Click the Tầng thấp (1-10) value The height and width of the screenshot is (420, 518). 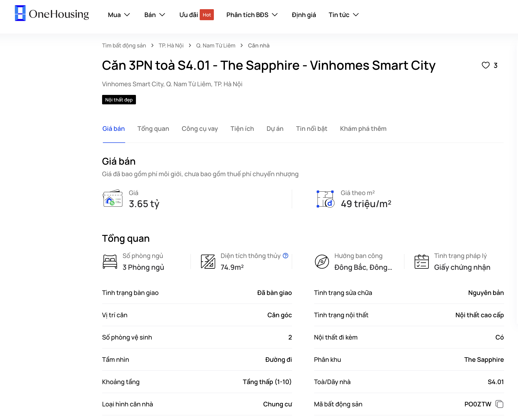267,382
